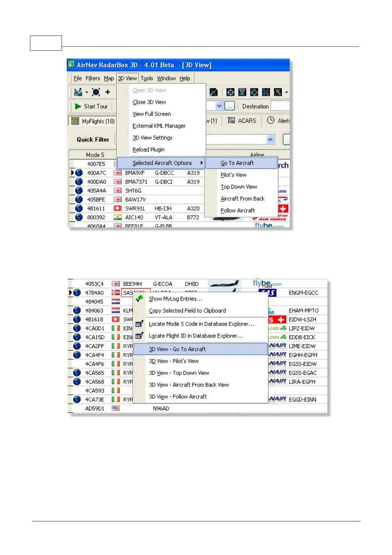The image size is (392, 555).
Task: Click the rightmost dark map toolbar icon
Action: [278, 92]
